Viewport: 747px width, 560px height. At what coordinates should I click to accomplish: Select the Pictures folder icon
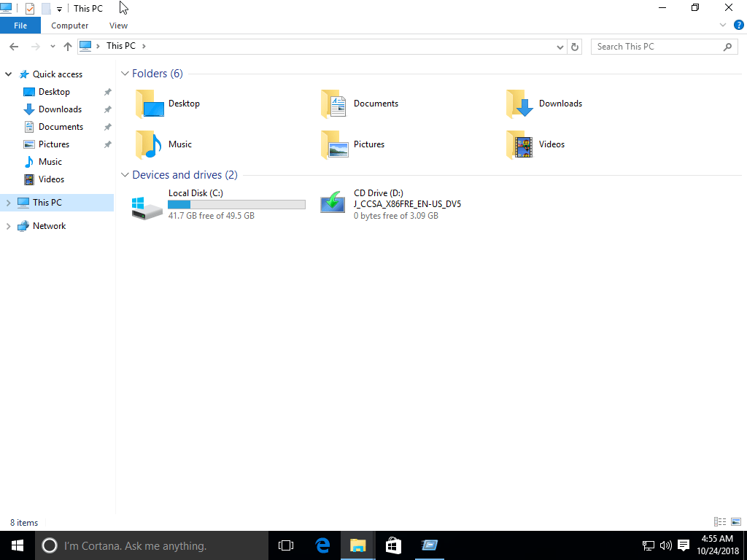(334, 145)
